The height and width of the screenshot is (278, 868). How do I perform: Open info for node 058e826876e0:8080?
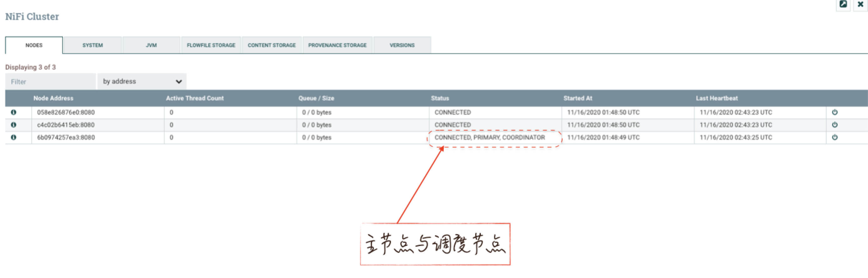[x=14, y=112]
